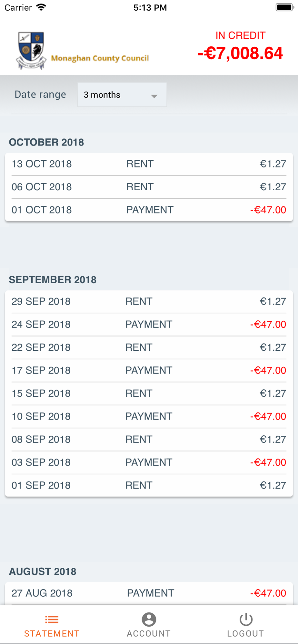Viewport: 298px width, 644px height.
Task: Open the 3 months date range dropdown
Action: (x=122, y=95)
